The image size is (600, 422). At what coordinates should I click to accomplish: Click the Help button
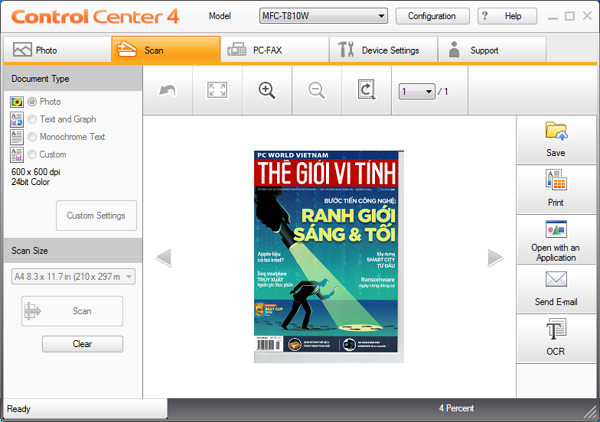[x=507, y=16]
